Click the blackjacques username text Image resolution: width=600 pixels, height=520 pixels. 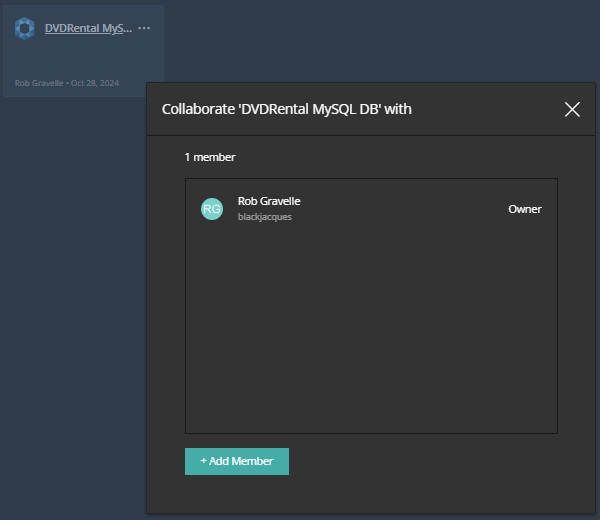coord(265,217)
